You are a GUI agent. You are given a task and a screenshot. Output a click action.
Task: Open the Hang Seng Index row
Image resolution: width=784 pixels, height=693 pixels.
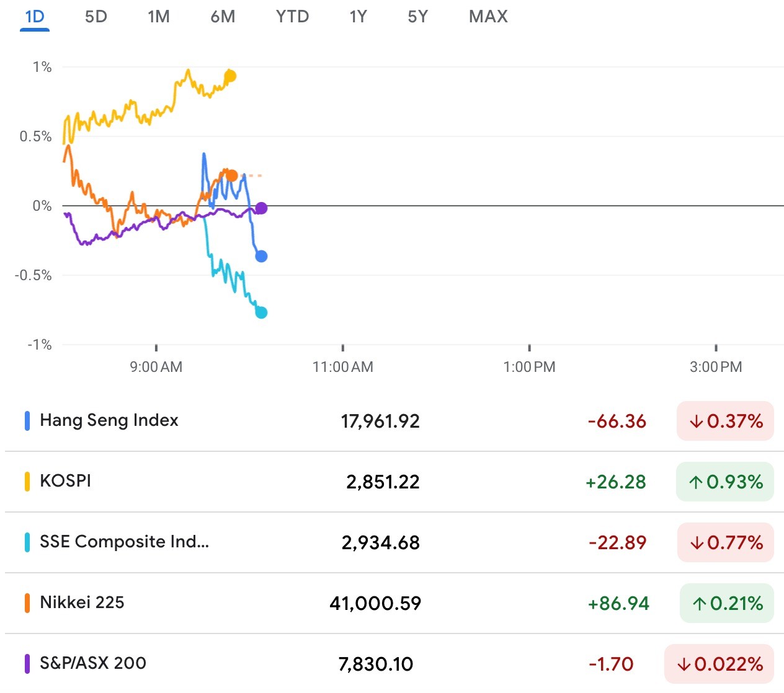(109, 420)
